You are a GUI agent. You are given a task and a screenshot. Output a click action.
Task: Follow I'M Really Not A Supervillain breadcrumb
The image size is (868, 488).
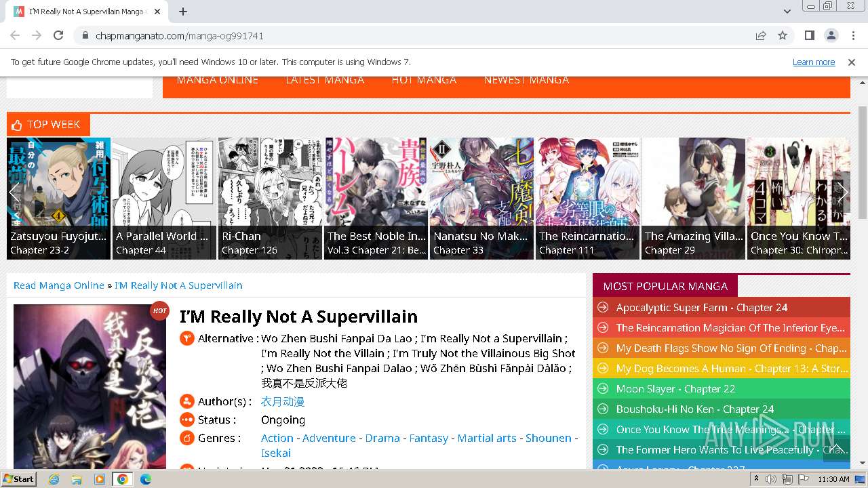[x=178, y=285]
